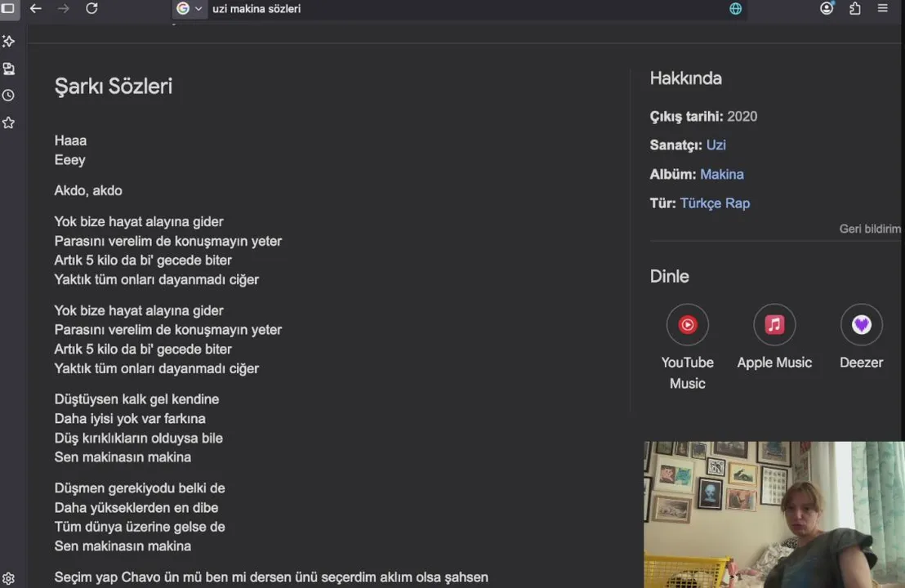Open the Uzi artist link
Viewport: 905px width, 588px height.
click(x=716, y=145)
